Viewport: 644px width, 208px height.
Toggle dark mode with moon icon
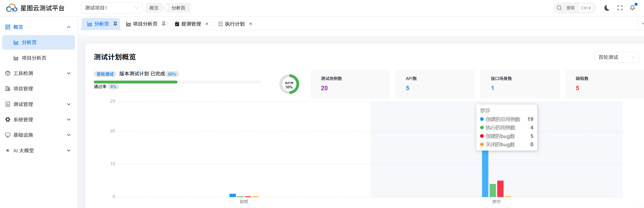607,8
